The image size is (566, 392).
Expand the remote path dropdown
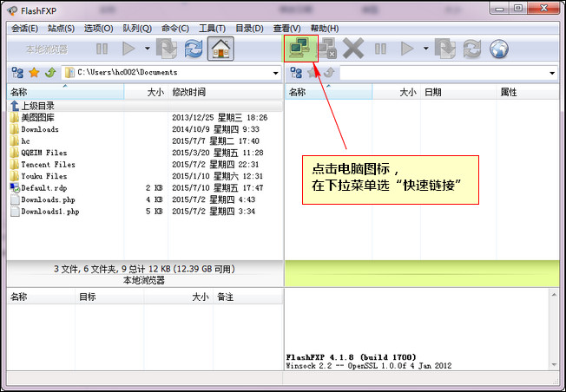[552, 73]
